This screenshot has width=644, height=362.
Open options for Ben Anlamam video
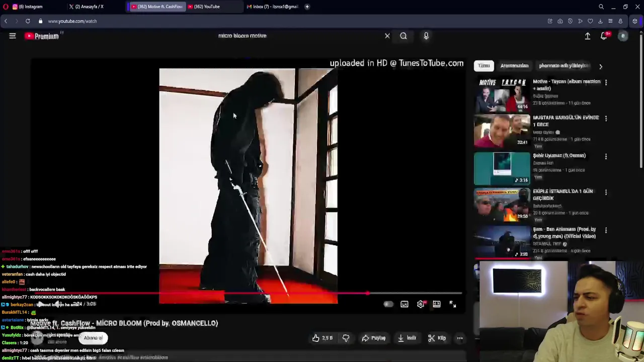point(606,230)
